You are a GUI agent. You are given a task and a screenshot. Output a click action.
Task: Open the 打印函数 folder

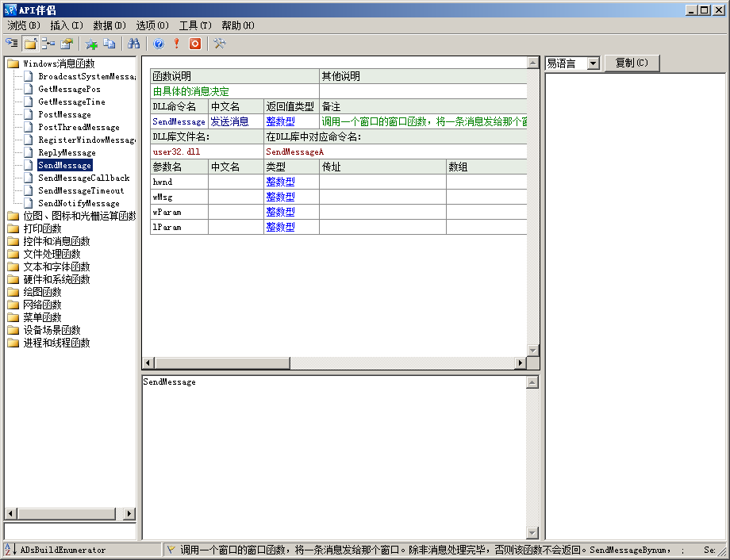(42, 228)
